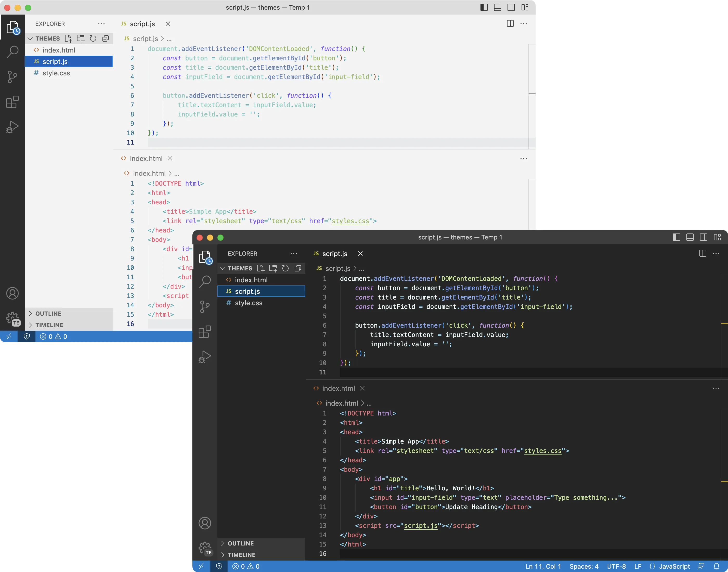Collapse all folders in light explorer
The image size is (728, 572).
[x=106, y=38]
